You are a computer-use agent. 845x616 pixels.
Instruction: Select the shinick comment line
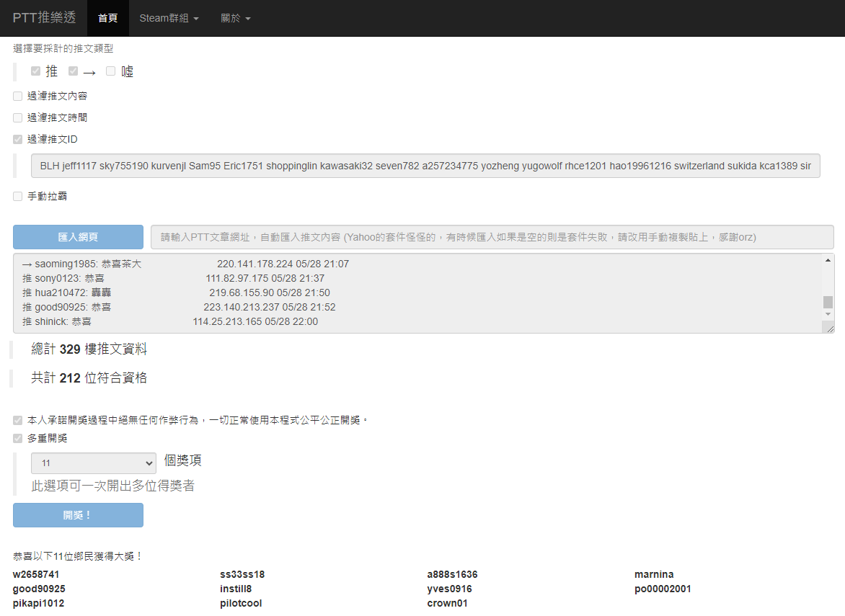tap(170, 321)
